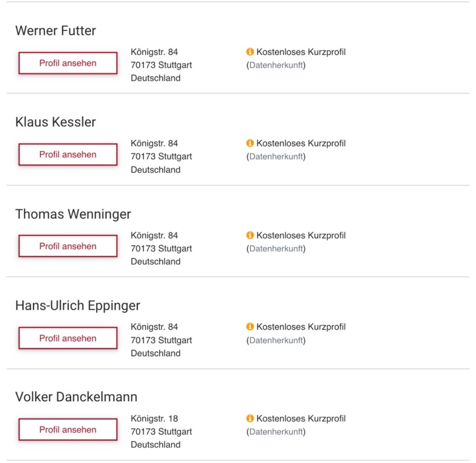Click the orange info icon for Thomas Wenninger
The width and height of the screenshot is (476, 463).
250,235
